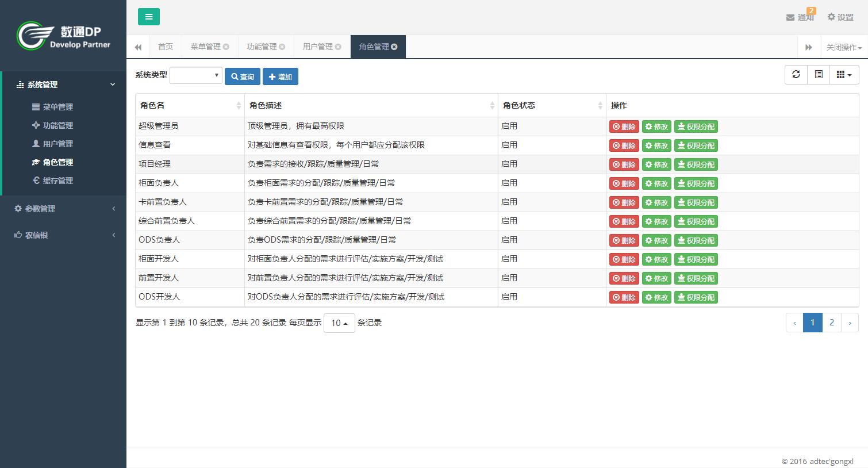Edit the ODS负责人 role

point(656,240)
